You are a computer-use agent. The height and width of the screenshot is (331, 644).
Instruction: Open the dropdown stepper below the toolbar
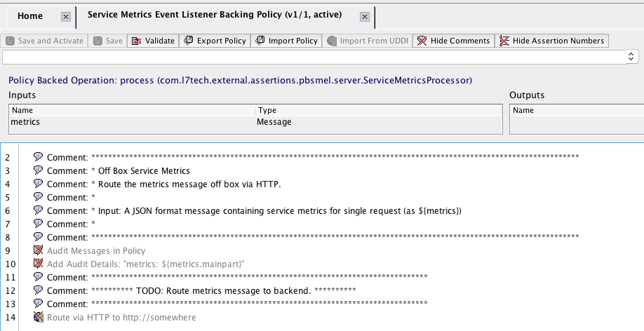631,57
